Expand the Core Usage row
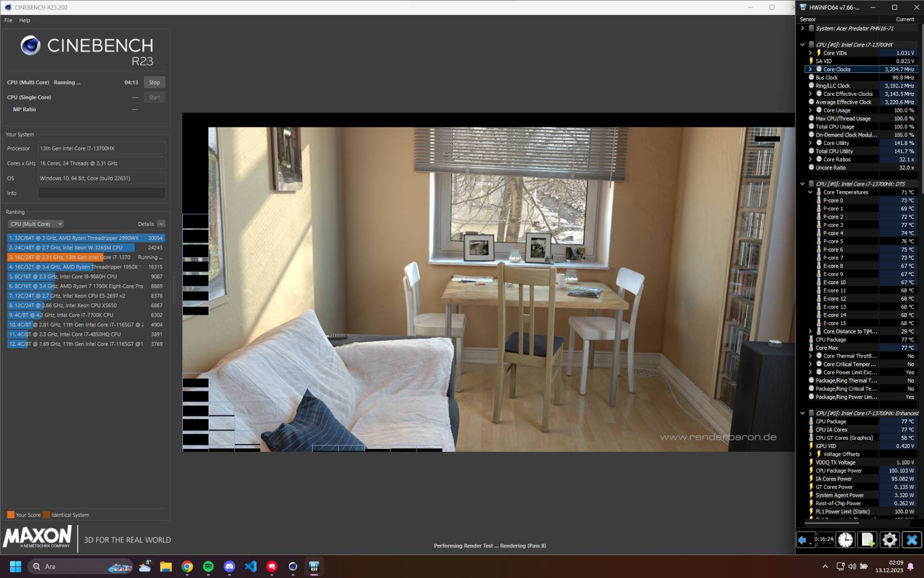The height and width of the screenshot is (578, 924). (810, 110)
